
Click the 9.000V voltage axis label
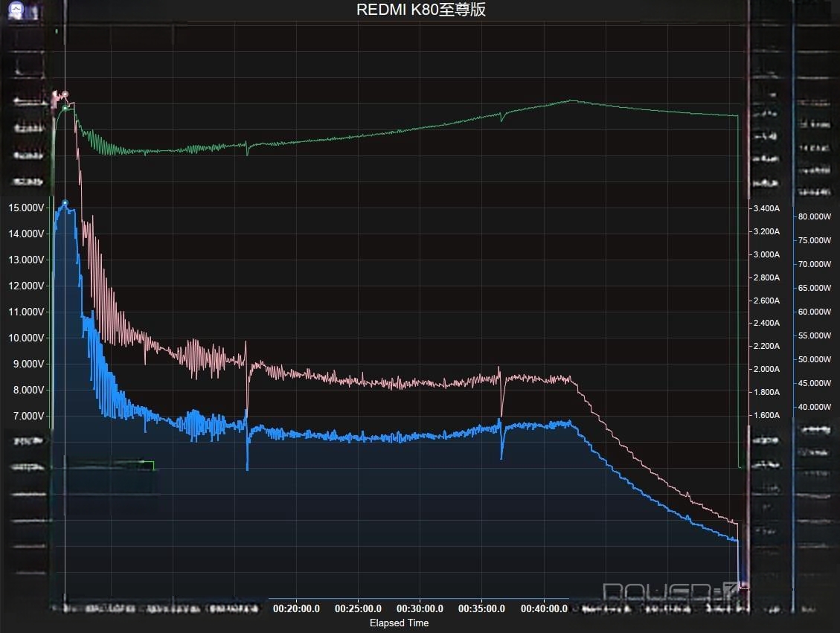pos(29,364)
